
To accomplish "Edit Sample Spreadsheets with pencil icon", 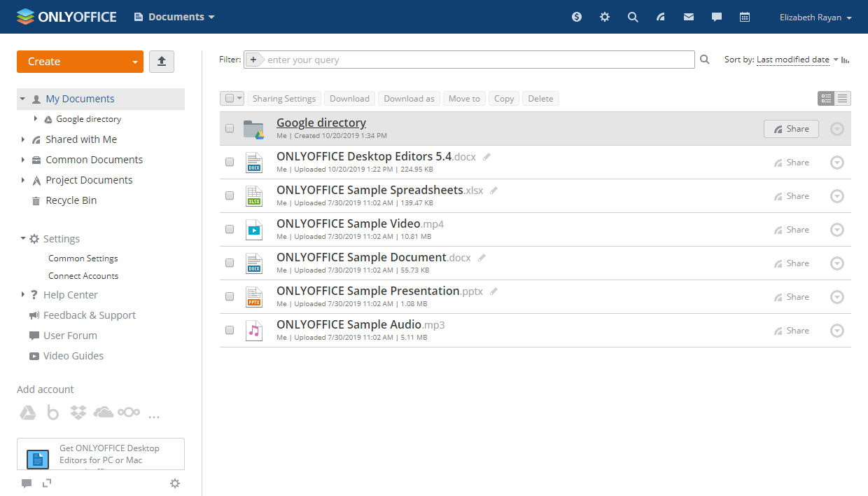I will tap(493, 191).
